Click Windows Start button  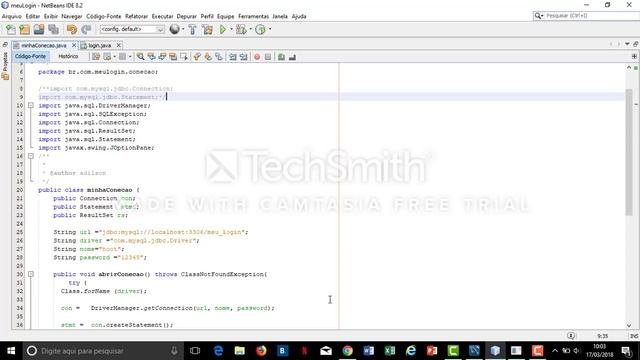(x=11, y=351)
